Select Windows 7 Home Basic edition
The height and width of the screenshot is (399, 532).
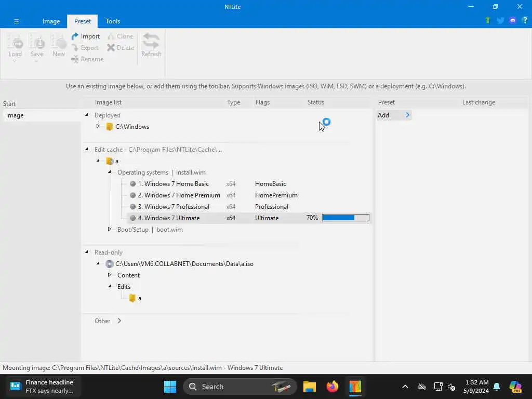tap(173, 184)
